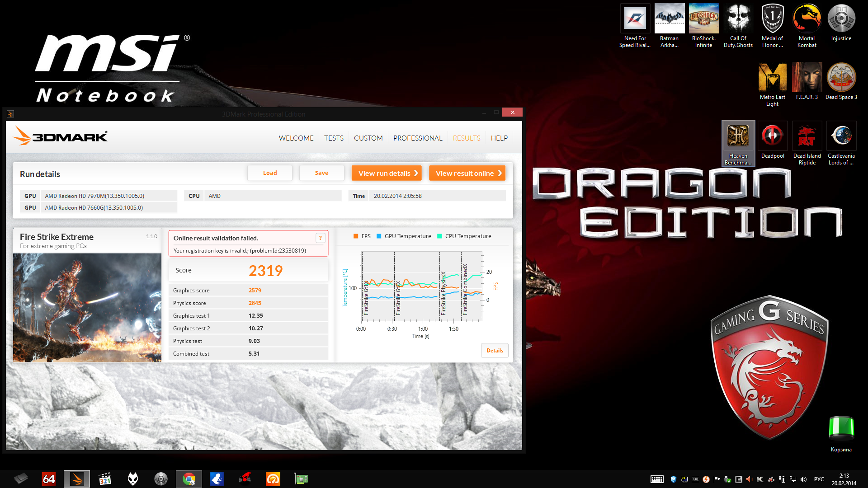
Task: Click the Graphics test 1 row
Action: pyautogui.click(x=248, y=316)
